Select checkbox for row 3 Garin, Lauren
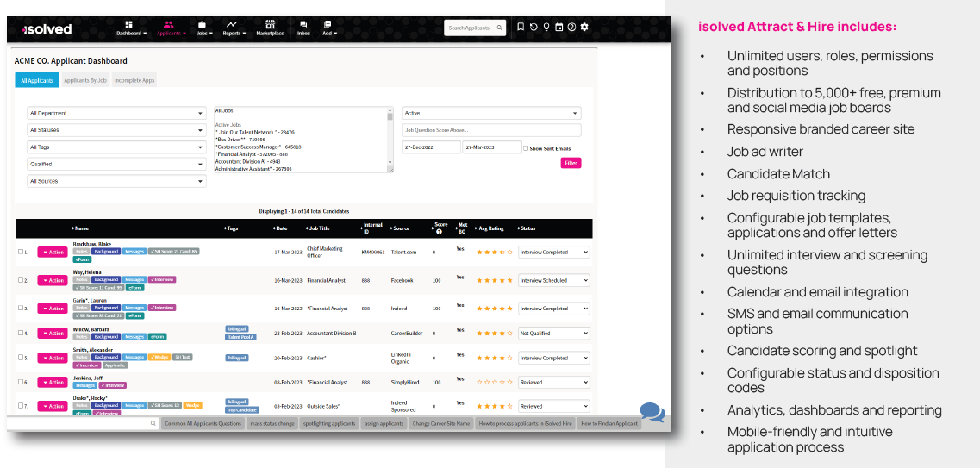 (21, 308)
